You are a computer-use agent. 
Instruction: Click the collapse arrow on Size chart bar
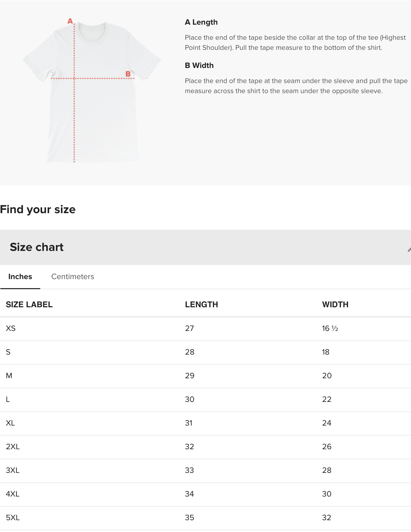click(x=409, y=249)
